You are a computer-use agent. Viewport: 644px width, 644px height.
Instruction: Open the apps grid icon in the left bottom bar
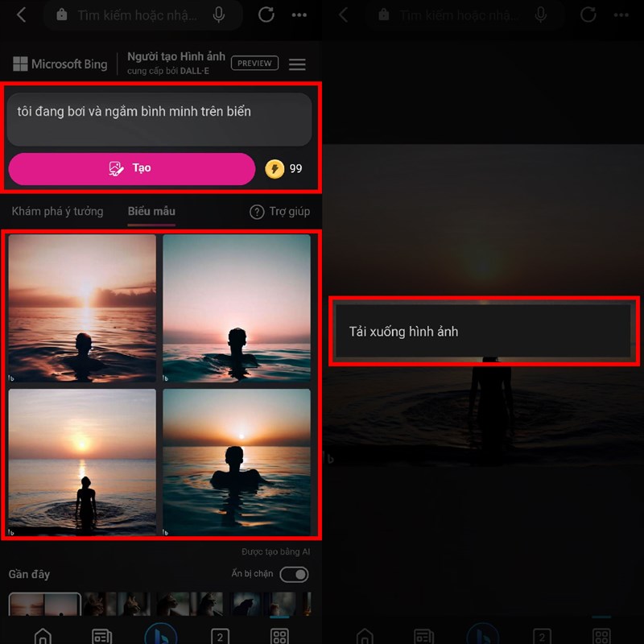click(279, 636)
